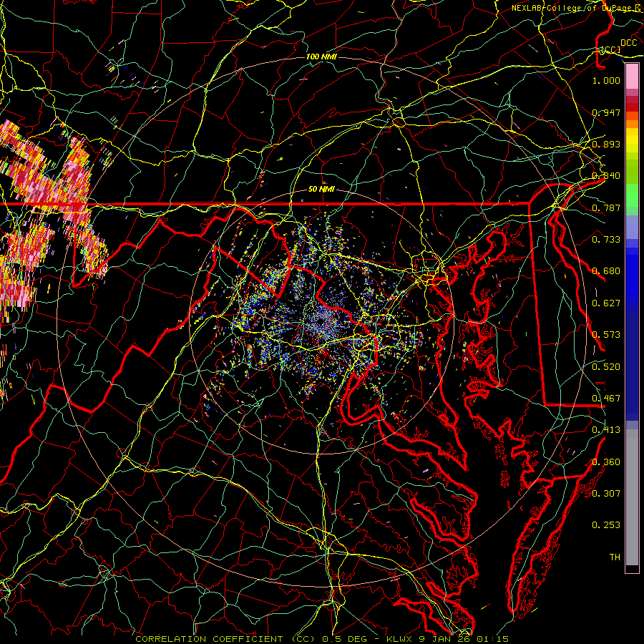This screenshot has height=644, width=644.
Task: Click the 0.307 scale value
Action: (606, 494)
